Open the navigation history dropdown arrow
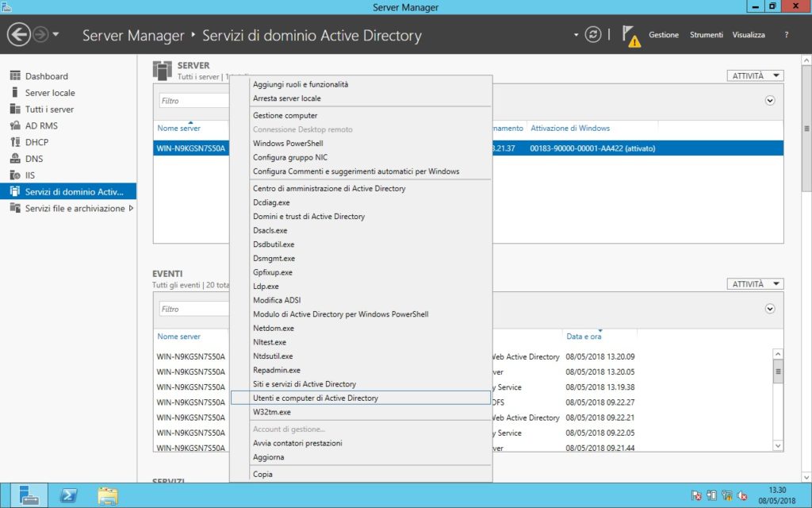 pyautogui.click(x=56, y=35)
